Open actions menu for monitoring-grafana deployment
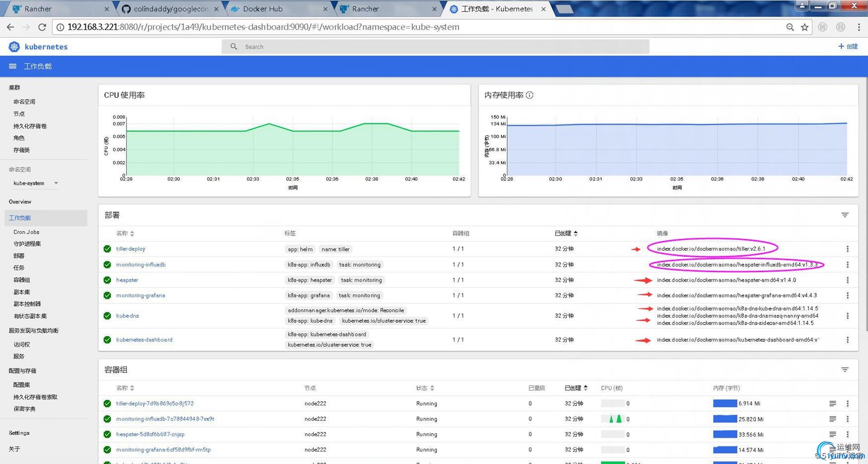 point(847,295)
